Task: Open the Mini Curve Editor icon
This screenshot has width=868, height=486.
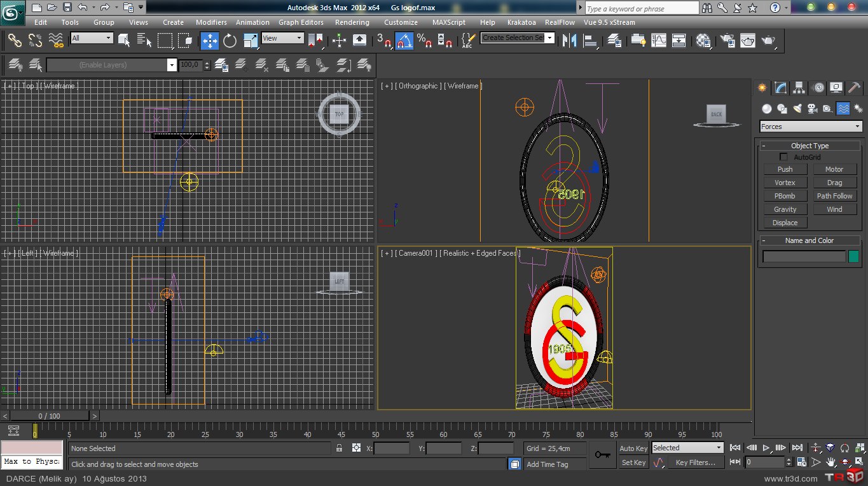Action: click(14, 430)
